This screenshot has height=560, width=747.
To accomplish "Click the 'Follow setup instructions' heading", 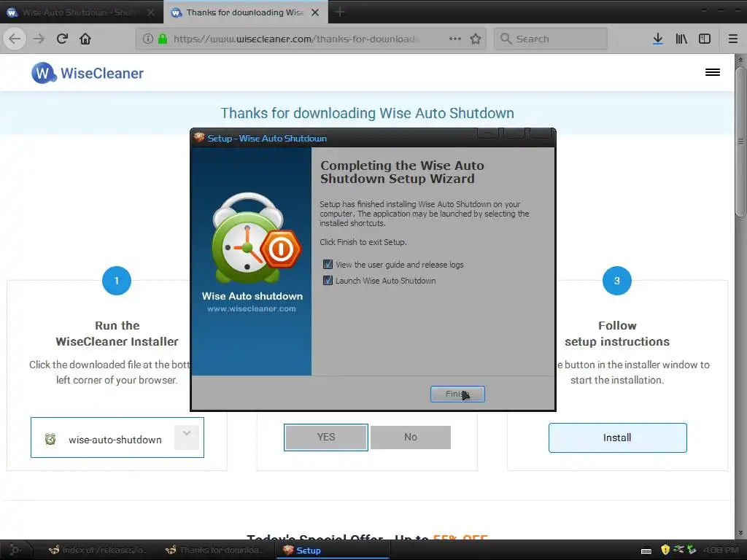I will click(617, 333).
